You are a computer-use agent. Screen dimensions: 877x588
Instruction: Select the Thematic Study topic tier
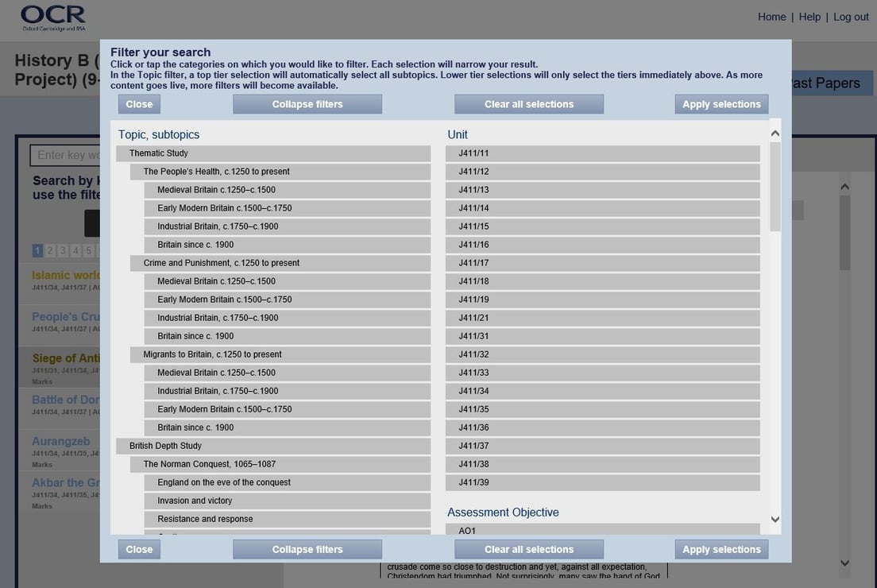click(272, 153)
